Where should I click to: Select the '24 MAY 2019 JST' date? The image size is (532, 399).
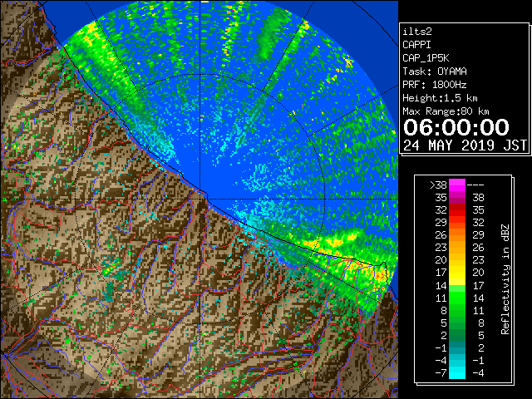pos(465,145)
